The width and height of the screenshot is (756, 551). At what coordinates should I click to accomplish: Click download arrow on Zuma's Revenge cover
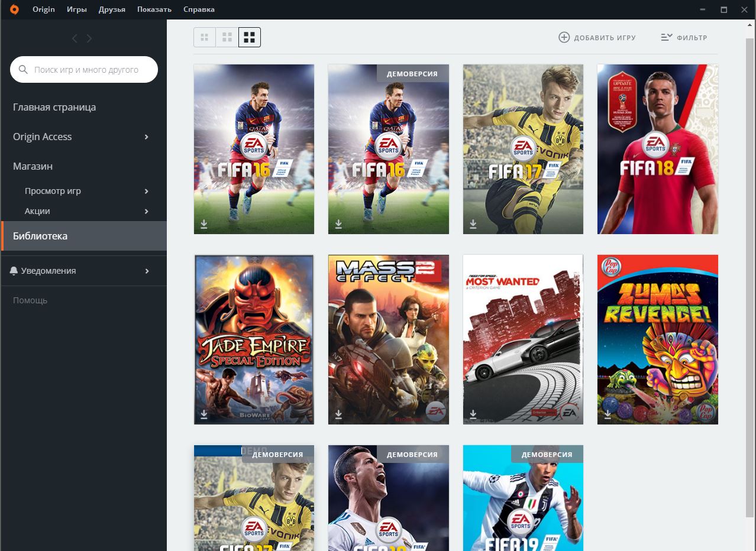[x=608, y=414]
